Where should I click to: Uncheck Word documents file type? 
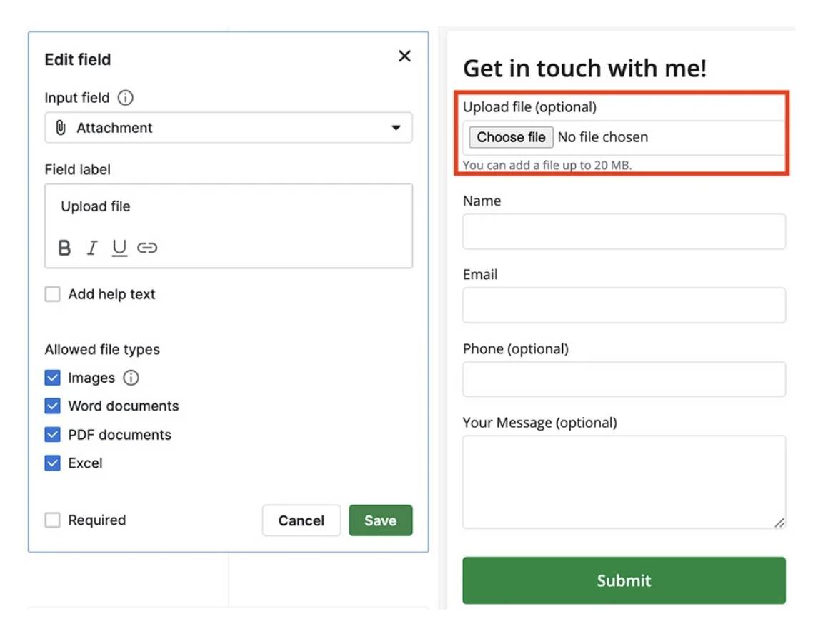53,406
